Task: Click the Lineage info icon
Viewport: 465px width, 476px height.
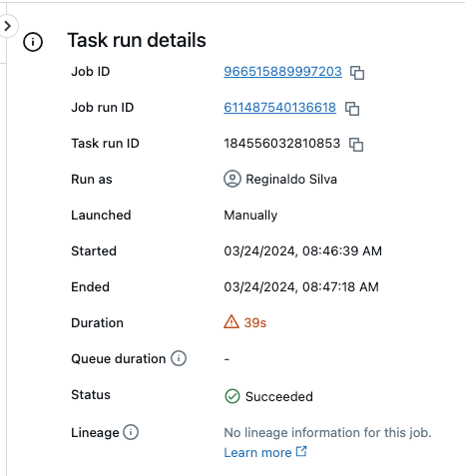Action: [x=131, y=432]
